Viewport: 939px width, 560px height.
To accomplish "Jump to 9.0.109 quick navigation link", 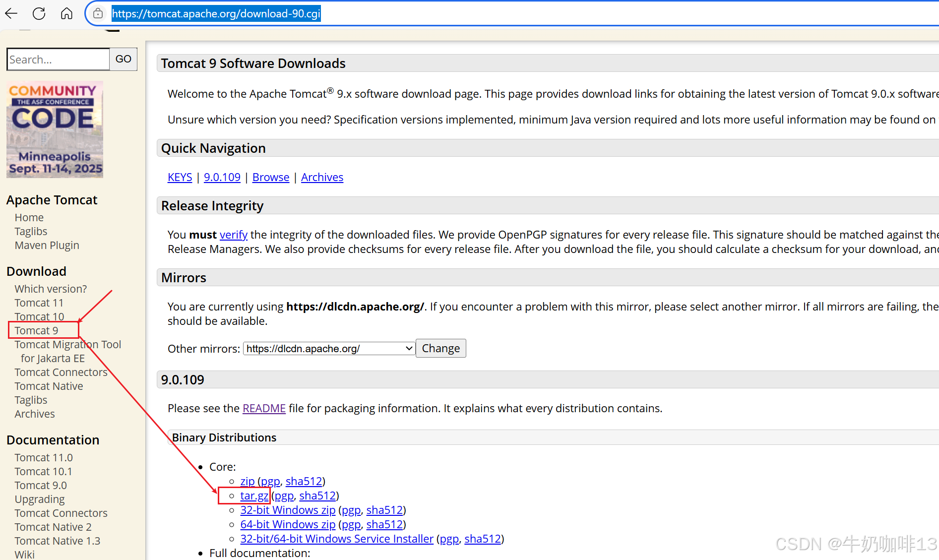I will pos(222,177).
